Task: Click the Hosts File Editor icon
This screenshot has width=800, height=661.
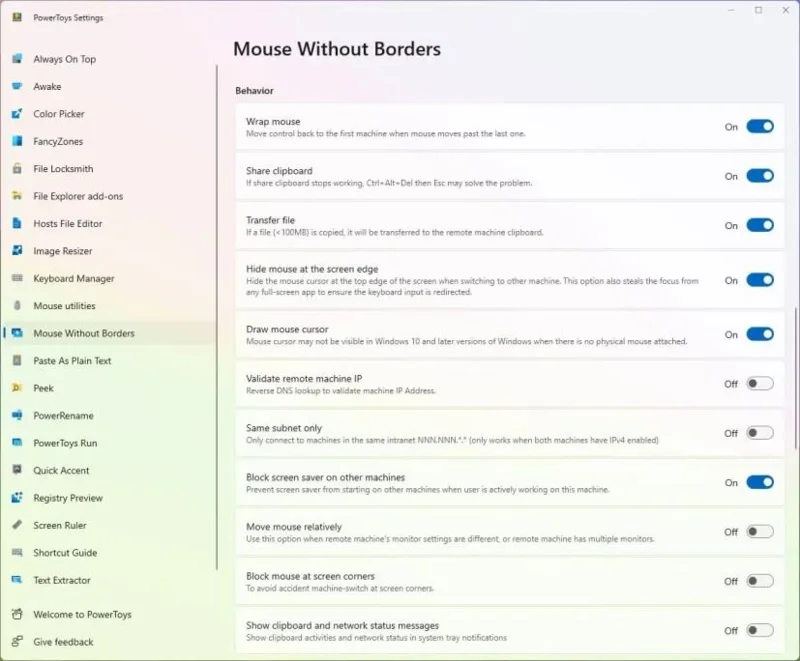Action: 17,223
